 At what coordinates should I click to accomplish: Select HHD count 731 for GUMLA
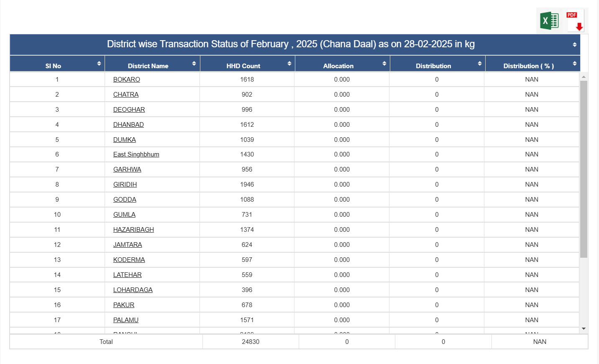click(247, 215)
